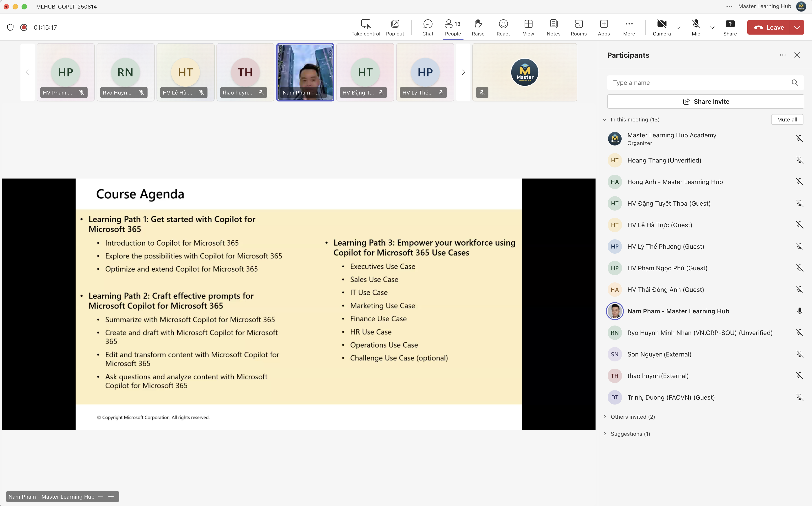
Task: Type a name search field
Action: [705, 83]
